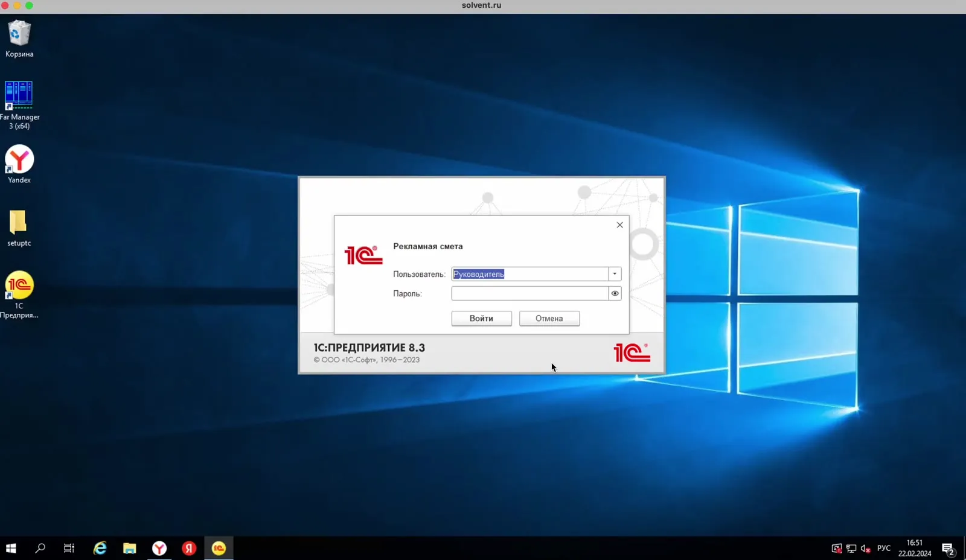Image resolution: width=966 pixels, height=560 pixels.
Task: Switch to Yandex Browser in the taskbar
Action: 159,548
